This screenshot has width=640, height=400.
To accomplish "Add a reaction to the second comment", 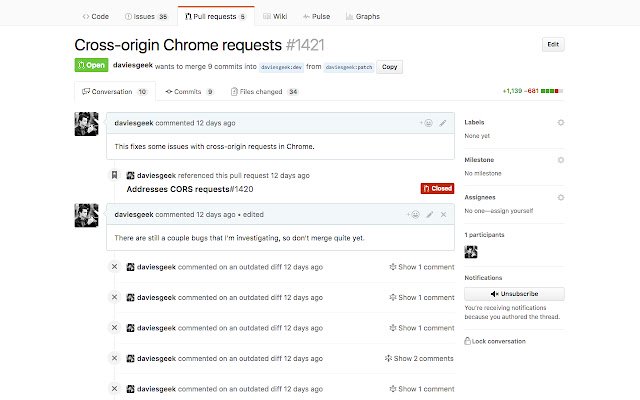I will (x=413, y=214).
